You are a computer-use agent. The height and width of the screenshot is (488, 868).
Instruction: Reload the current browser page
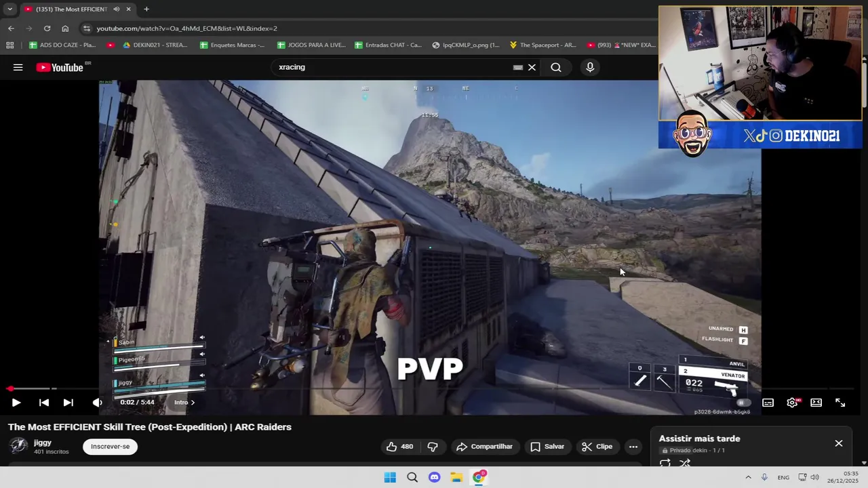47,28
